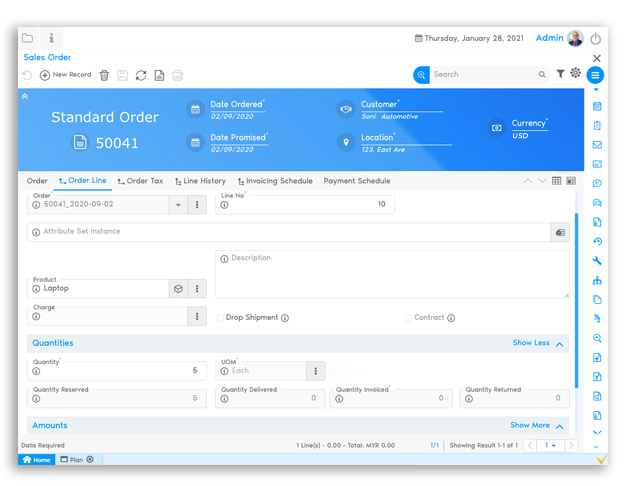Screen dimensions: 624x486
Task: Click the Home button in bottom bar
Action: click(36, 460)
